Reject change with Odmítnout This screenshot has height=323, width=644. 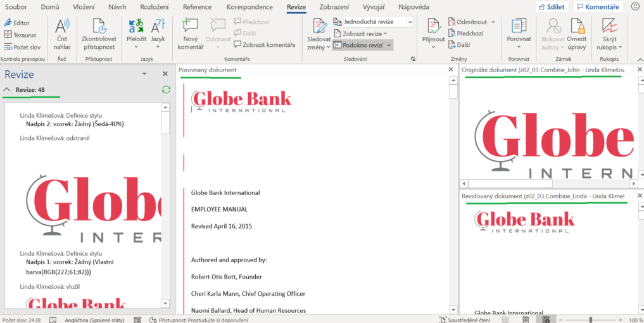pyautogui.click(x=468, y=22)
